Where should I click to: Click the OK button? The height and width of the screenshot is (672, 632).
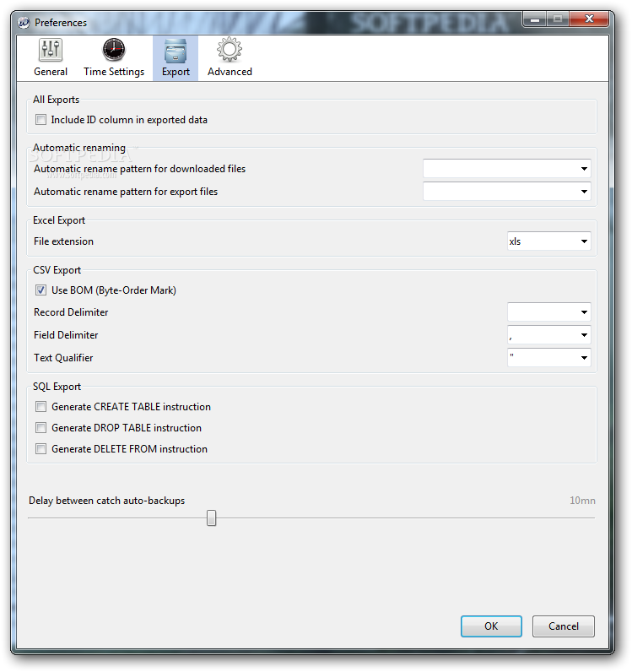[x=491, y=626]
